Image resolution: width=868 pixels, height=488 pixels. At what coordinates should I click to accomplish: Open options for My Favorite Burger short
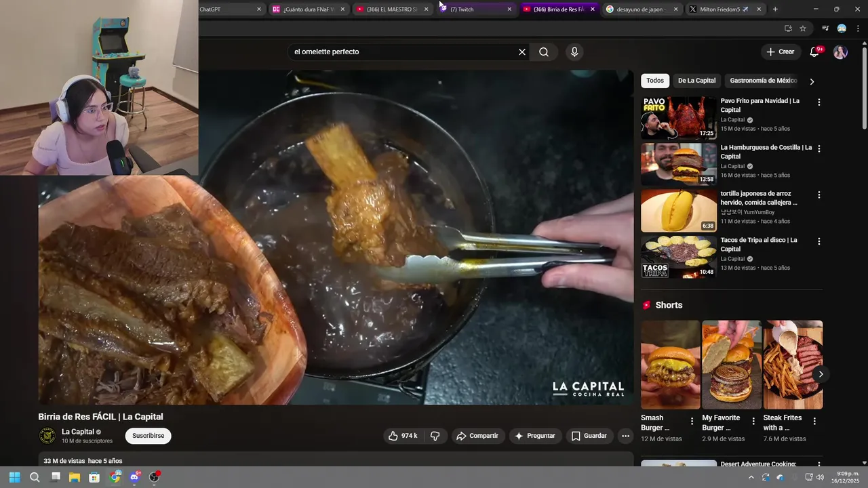pyautogui.click(x=753, y=422)
